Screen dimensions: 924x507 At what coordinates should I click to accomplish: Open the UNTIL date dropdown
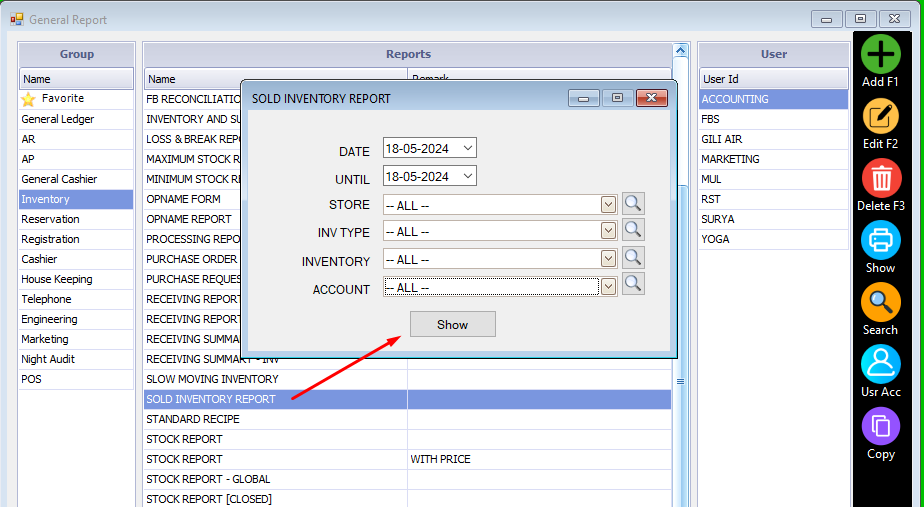point(468,176)
